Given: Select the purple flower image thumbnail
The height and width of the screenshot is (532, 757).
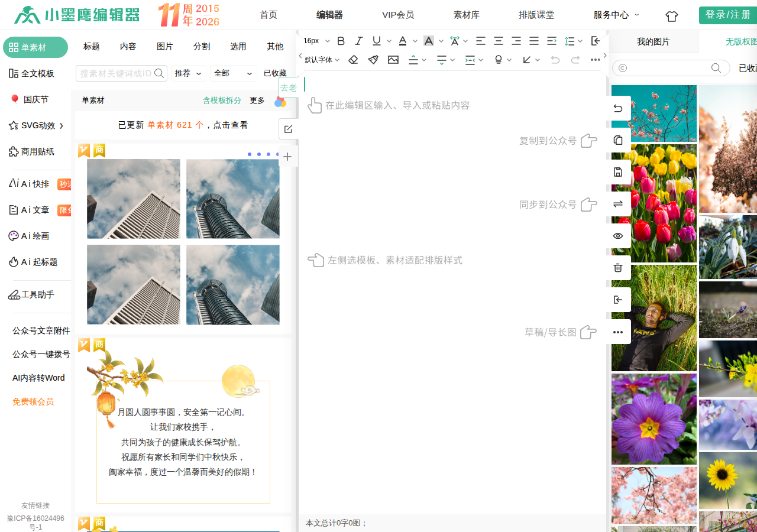Looking at the screenshot, I should click(654, 419).
